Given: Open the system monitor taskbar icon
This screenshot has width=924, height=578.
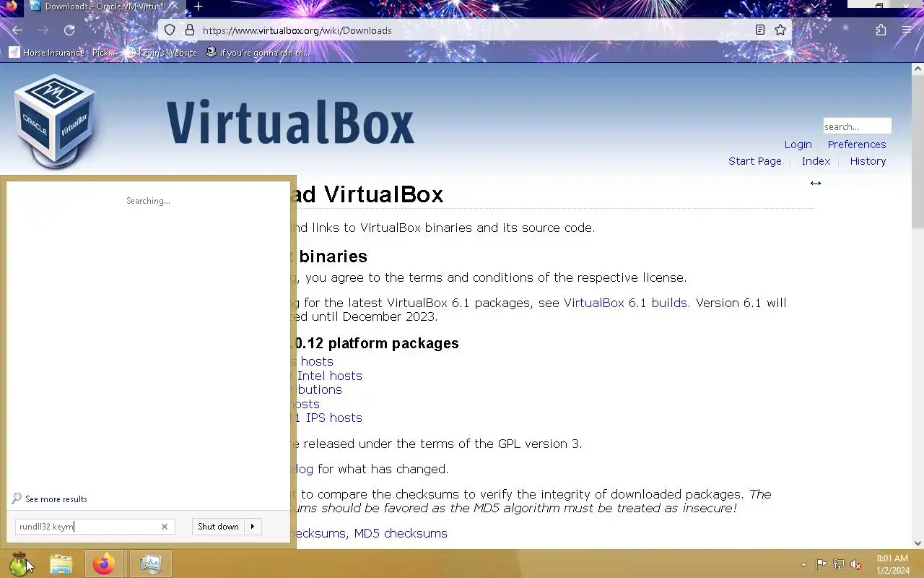Looking at the screenshot, I should pyautogui.click(x=150, y=564).
